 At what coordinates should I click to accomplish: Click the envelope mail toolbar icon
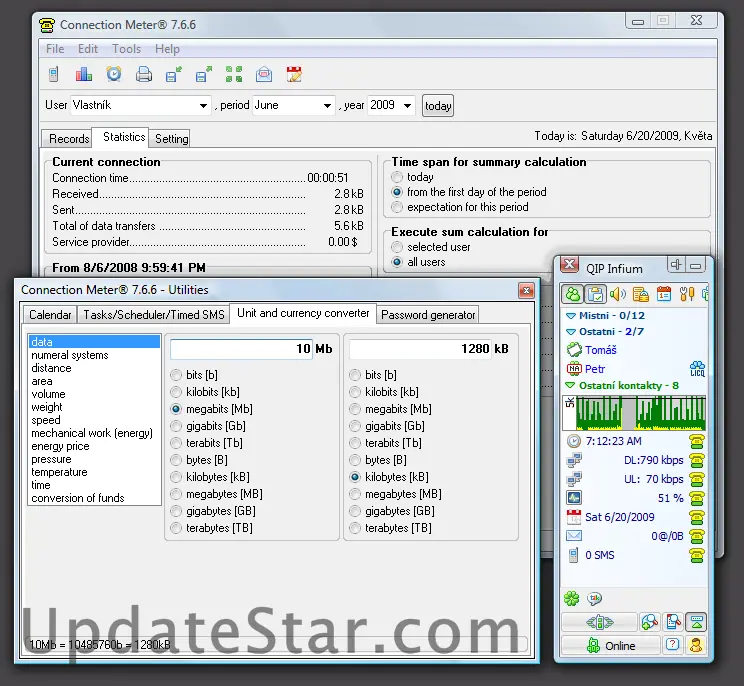pos(264,74)
